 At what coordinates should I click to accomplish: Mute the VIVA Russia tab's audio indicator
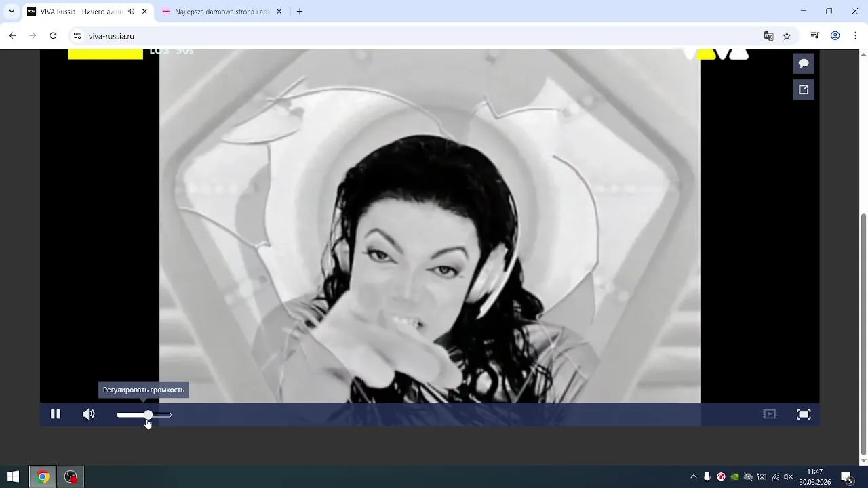click(131, 12)
